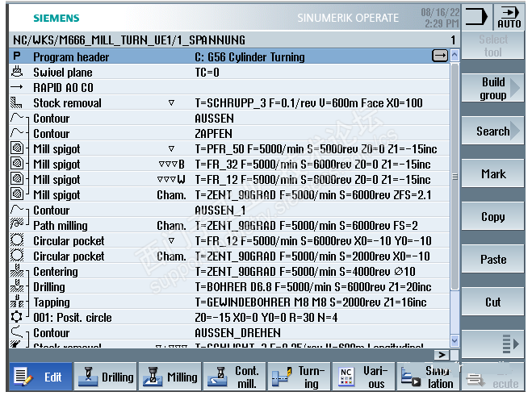This screenshot has width=532, height=396.
Task: Click the AUSSEN_1 contour icon
Action: 17,210
